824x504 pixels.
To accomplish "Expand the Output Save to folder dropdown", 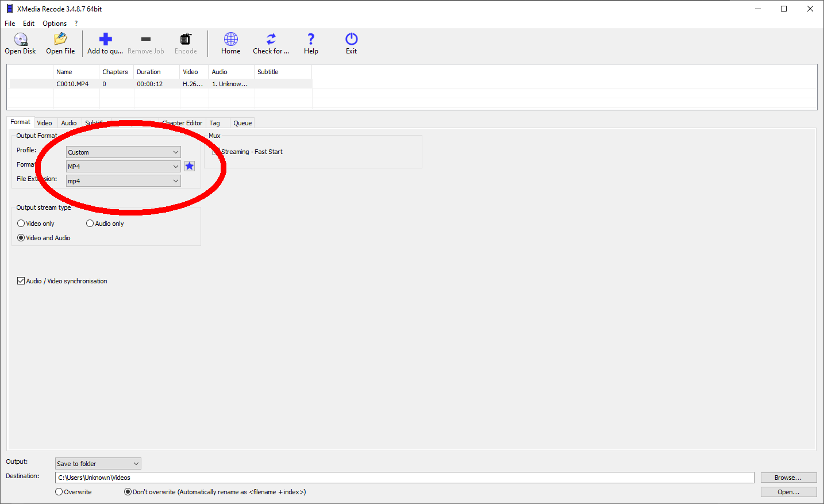I will click(x=98, y=464).
